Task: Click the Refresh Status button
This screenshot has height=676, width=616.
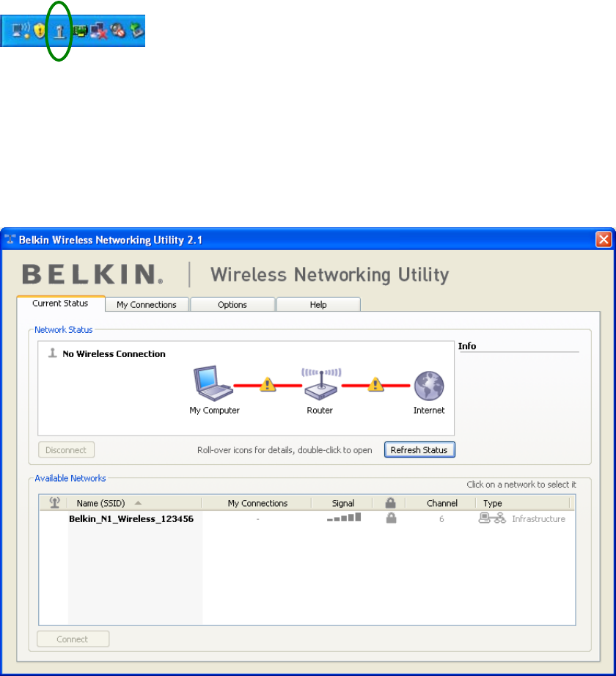Action: point(419,449)
